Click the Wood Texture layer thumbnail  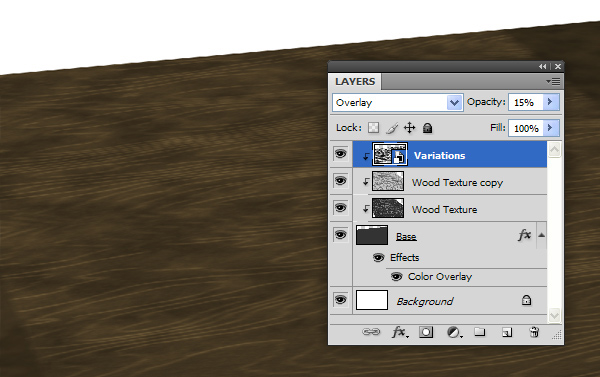[x=388, y=208]
